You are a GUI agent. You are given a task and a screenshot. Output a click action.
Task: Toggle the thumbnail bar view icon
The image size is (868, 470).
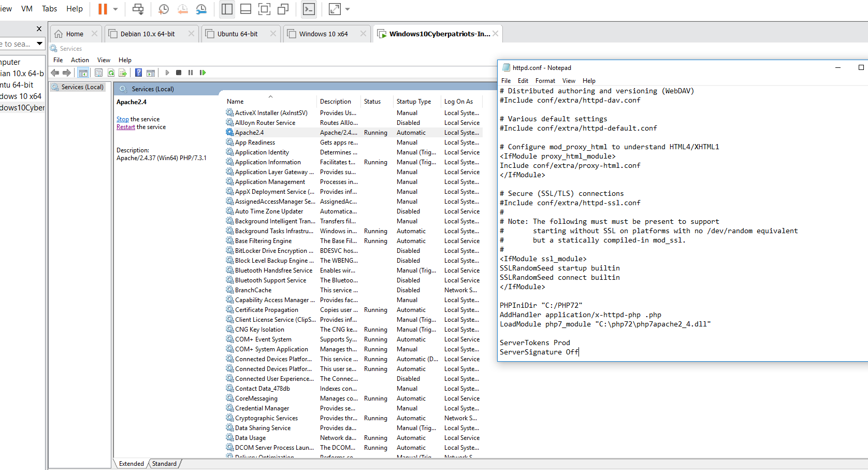pos(246,9)
